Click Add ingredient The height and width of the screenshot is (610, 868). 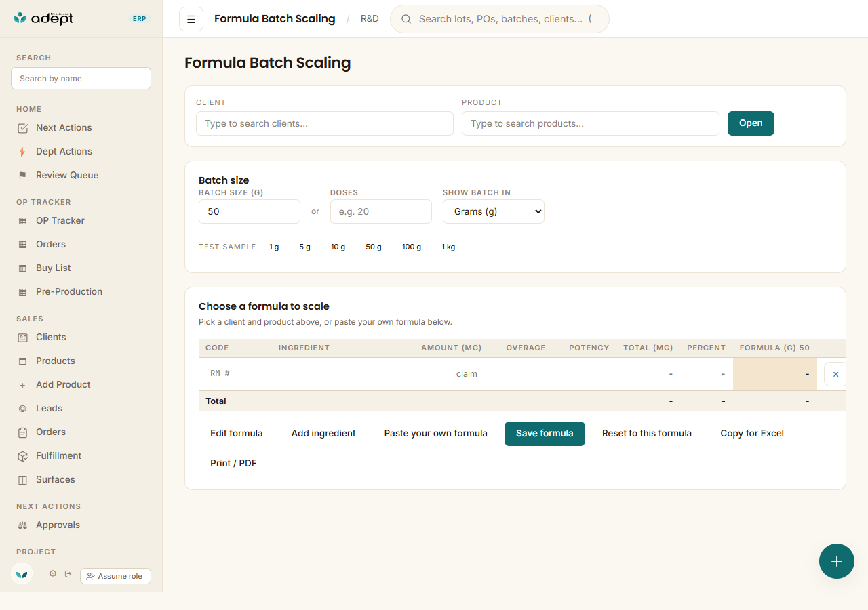pyautogui.click(x=323, y=434)
